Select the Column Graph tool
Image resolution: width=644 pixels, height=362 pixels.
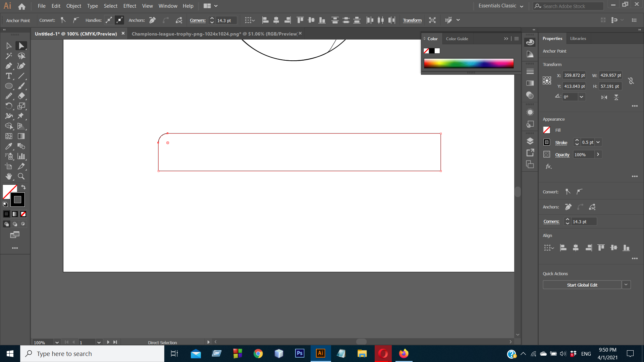pos(21,157)
